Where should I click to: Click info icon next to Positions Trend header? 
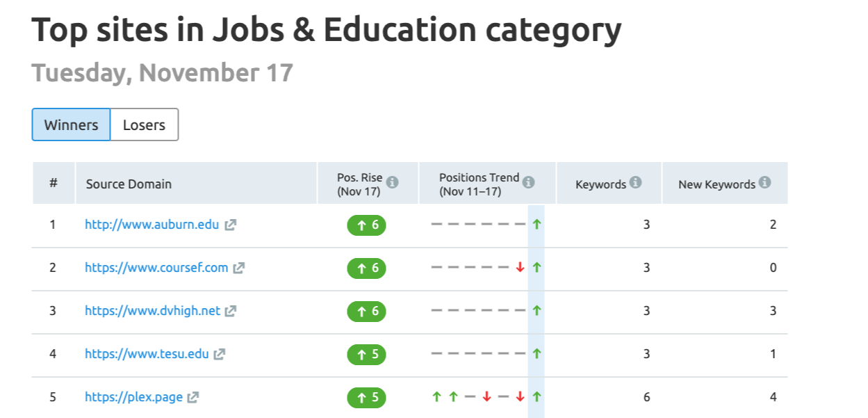(x=529, y=183)
